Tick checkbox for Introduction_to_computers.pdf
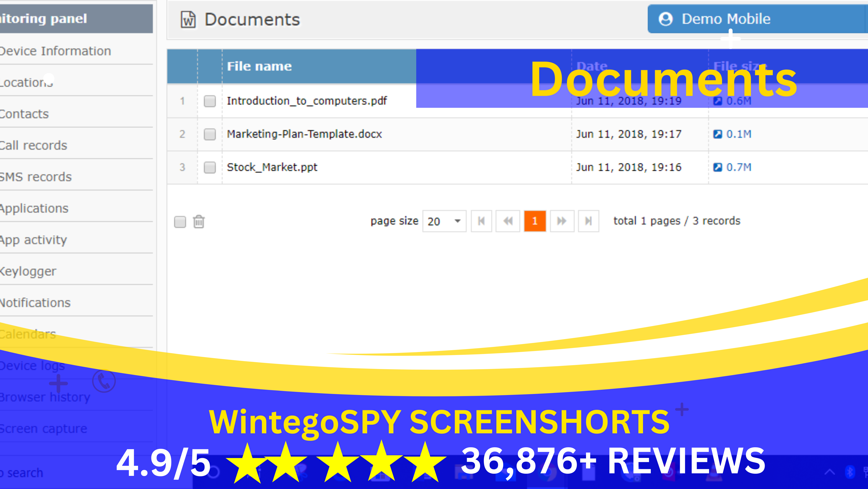 point(210,101)
